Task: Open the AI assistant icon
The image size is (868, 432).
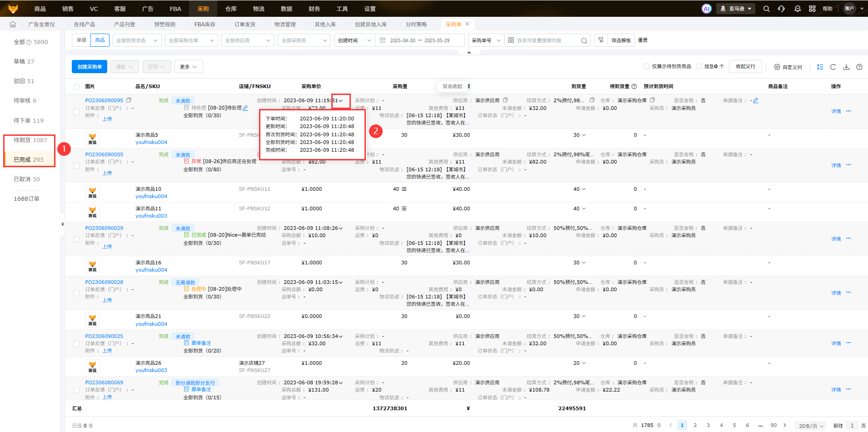Action: (x=706, y=9)
